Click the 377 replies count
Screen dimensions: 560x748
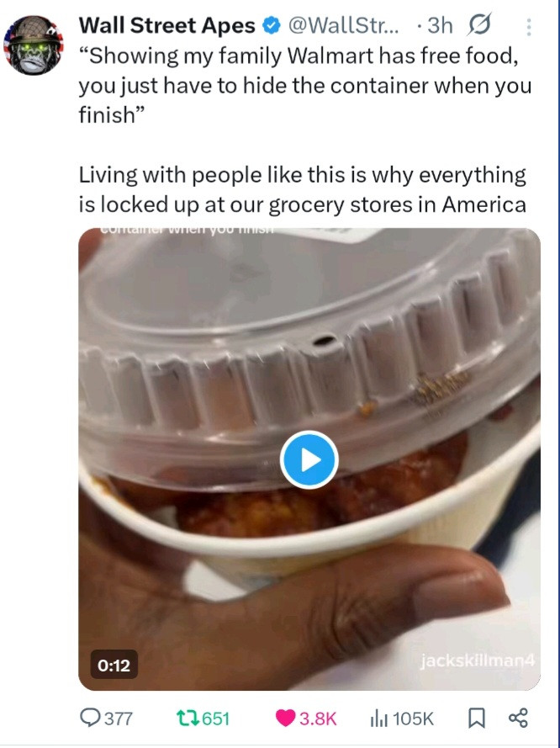(119, 719)
